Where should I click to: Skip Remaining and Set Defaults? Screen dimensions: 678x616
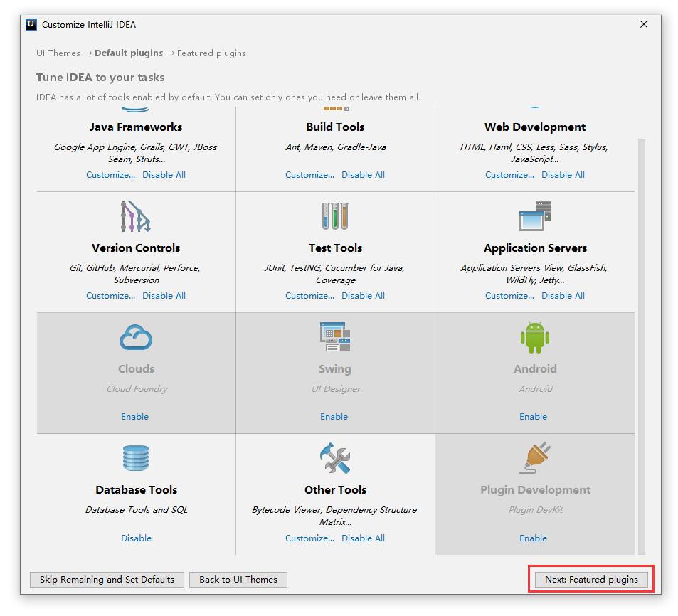107,580
